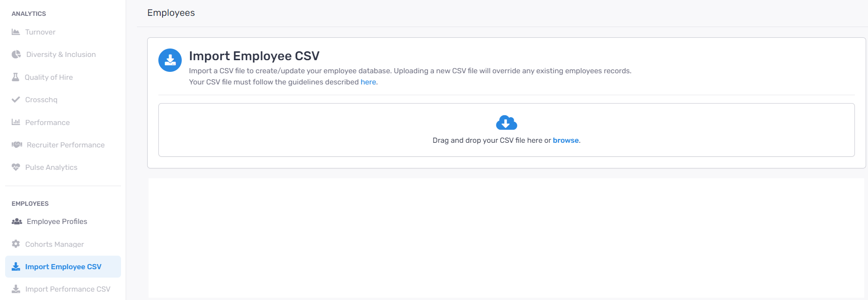The image size is (868, 300).
Task: Click the CSV drag and drop area
Action: pos(506,130)
